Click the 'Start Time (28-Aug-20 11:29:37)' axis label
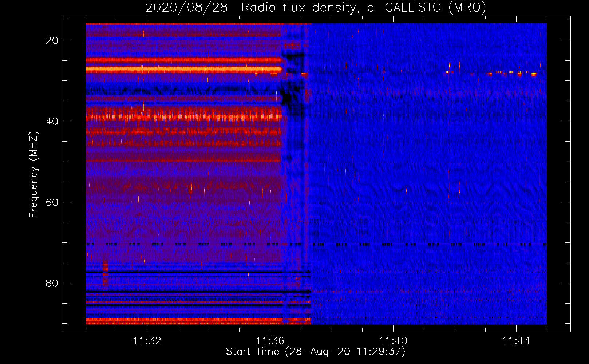 [316, 351]
